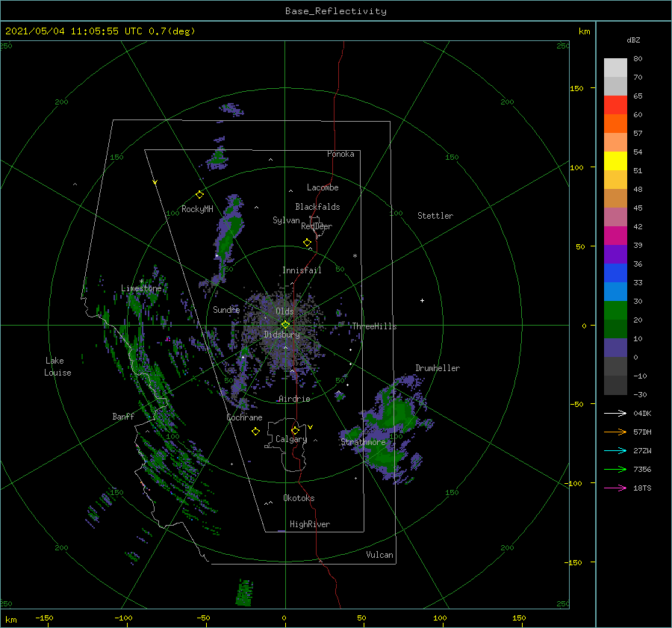Click the Banff label
This screenshot has width=672, height=628.
(123, 416)
